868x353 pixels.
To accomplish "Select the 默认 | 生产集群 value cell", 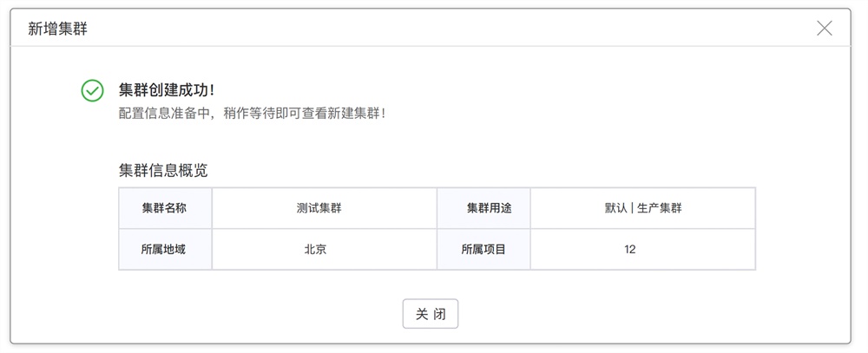I will tap(642, 208).
